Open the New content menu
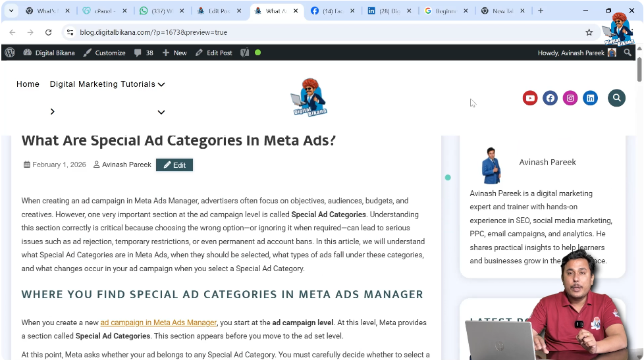Viewport: 644px width, 360px height. 174,53
